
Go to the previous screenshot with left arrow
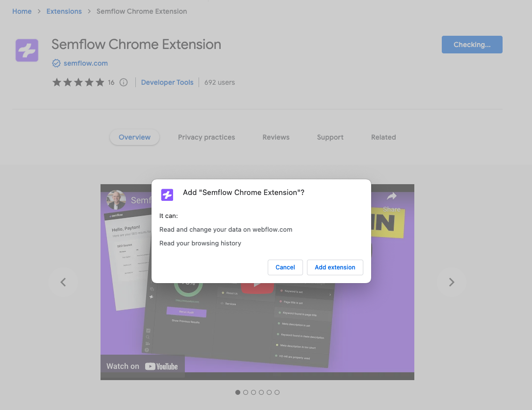63,282
